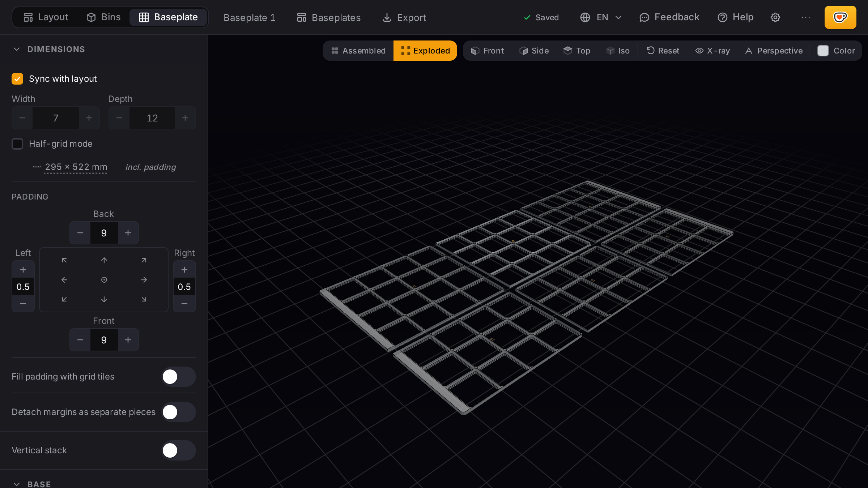Align padding to the down arrow
868x488 pixels.
tap(104, 299)
